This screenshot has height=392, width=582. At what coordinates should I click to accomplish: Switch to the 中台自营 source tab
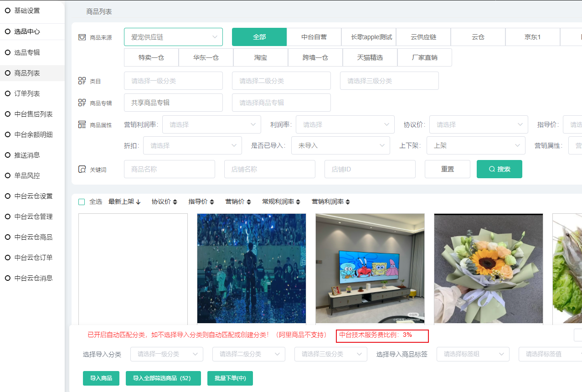(x=314, y=37)
